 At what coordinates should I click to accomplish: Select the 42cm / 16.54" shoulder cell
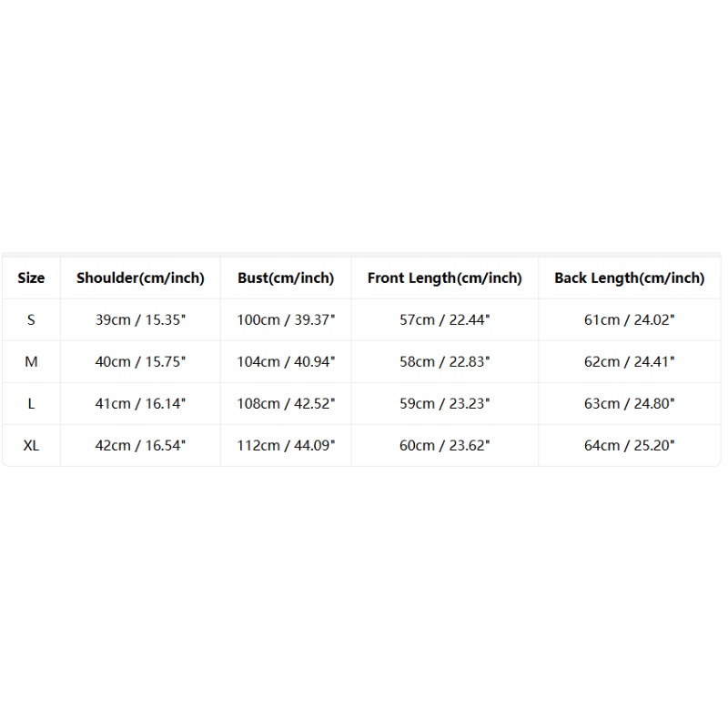[141, 446]
